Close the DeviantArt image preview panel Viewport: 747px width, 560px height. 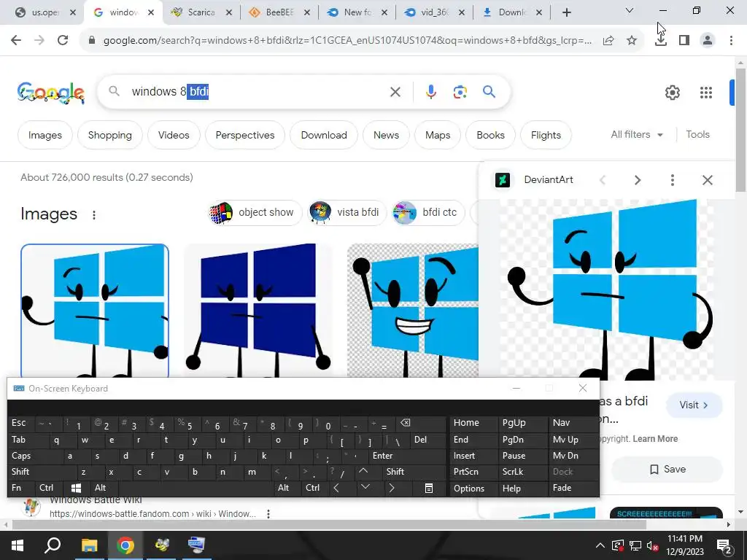[708, 180]
